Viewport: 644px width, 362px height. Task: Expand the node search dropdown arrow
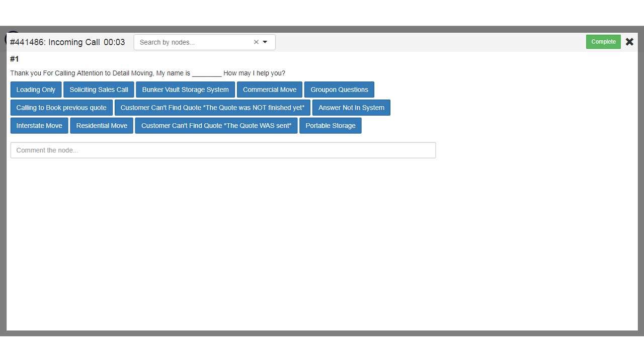[x=265, y=42]
